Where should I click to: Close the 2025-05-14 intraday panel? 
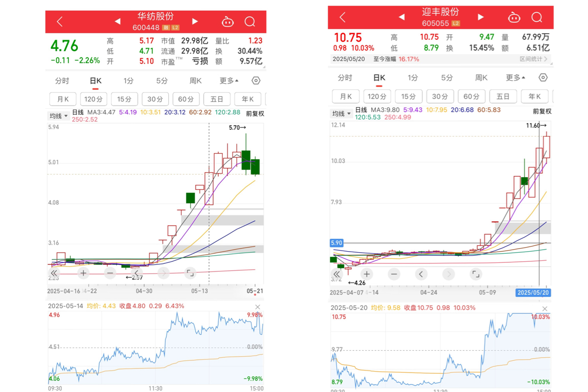258,307
